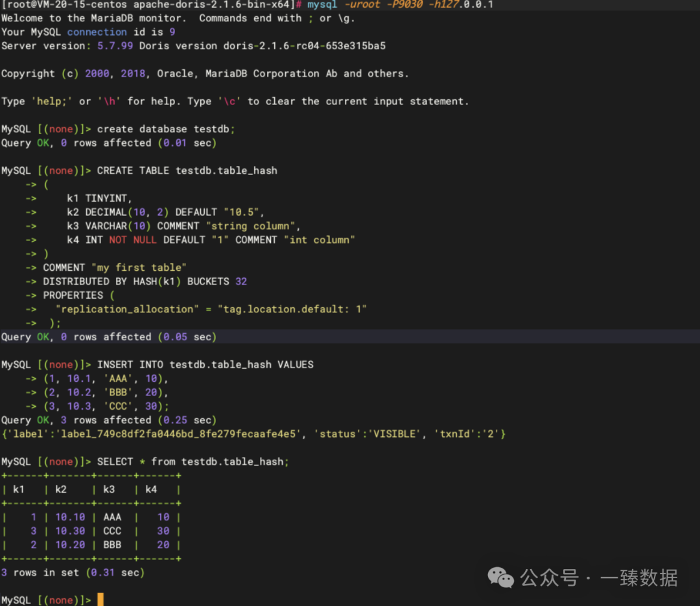Click the 'k3' column header in results

(x=109, y=489)
